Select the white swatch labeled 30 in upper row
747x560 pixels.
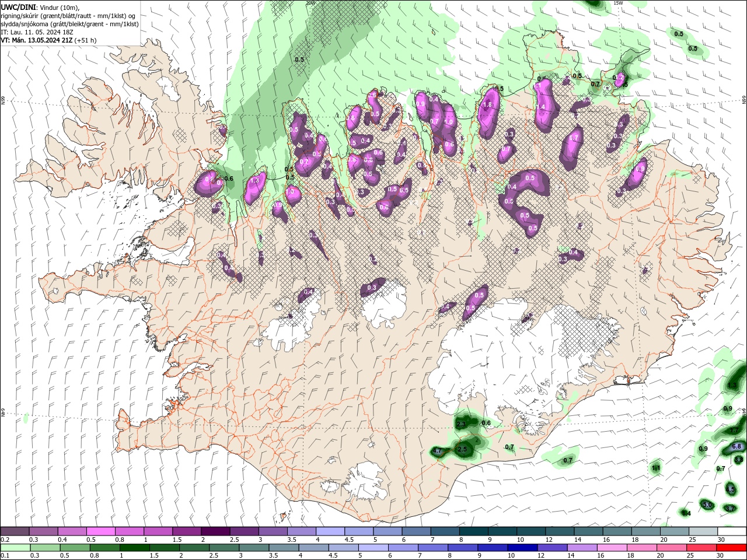pos(731,531)
